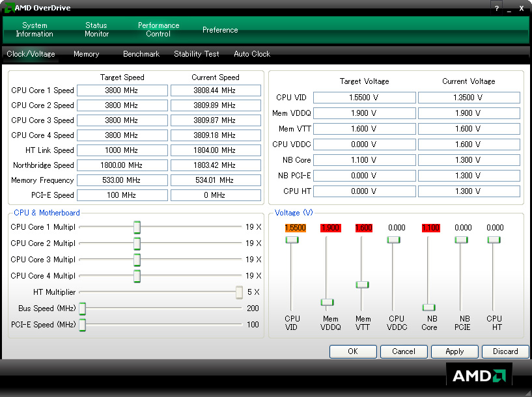Click the CPU VDDC target voltage field

point(365,144)
